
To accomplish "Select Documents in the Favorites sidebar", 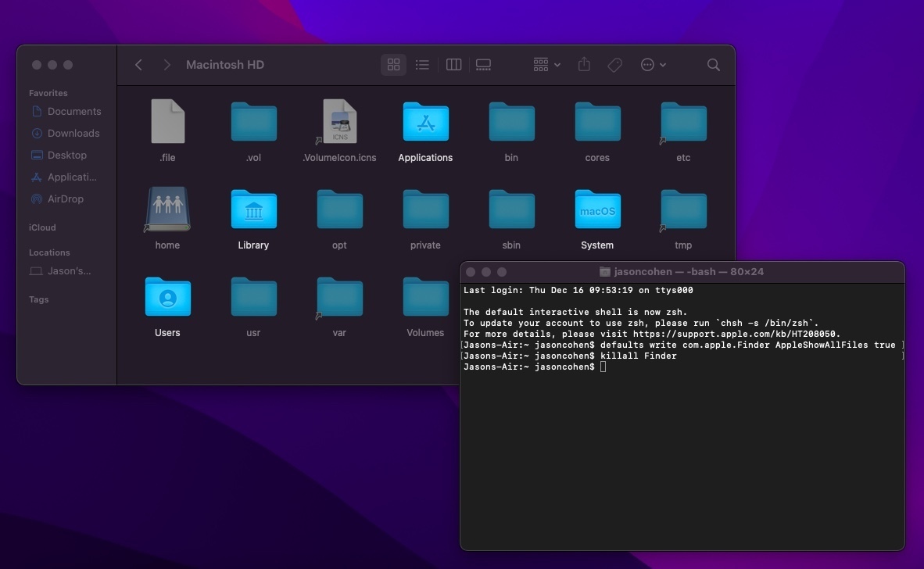I will (74, 111).
